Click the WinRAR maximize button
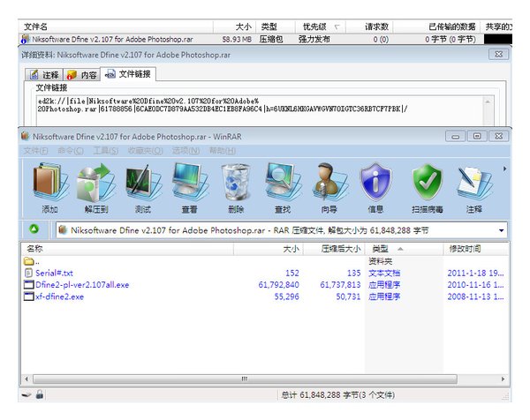Screen dimensions: 530x420 [477, 136]
